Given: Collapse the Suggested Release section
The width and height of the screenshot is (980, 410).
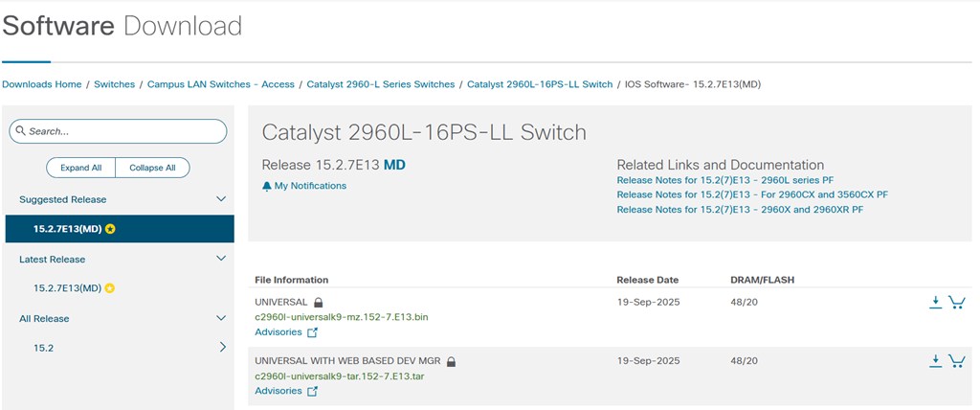Looking at the screenshot, I should pyautogui.click(x=221, y=199).
